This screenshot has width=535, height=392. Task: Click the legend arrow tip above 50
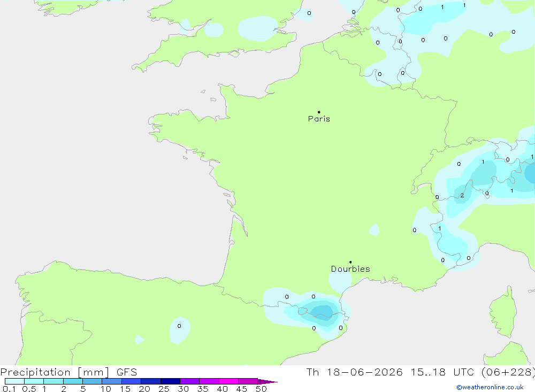click(268, 381)
